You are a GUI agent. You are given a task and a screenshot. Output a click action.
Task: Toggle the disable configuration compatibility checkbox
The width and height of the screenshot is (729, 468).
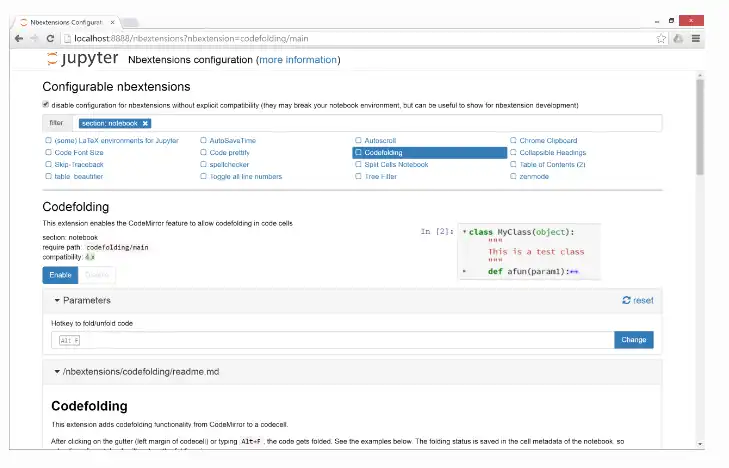coord(46,105)
